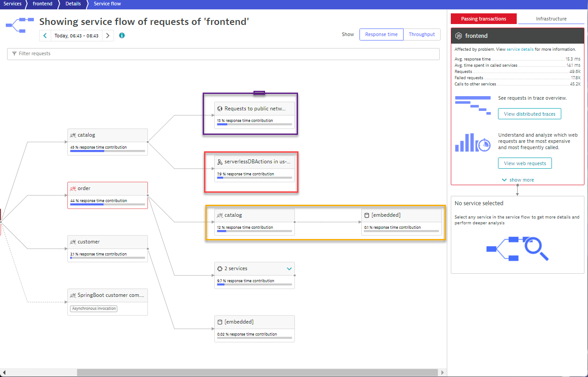Screen dimensions: 588x377
Task: Open the time range picker
Action: tap(77, 36)
